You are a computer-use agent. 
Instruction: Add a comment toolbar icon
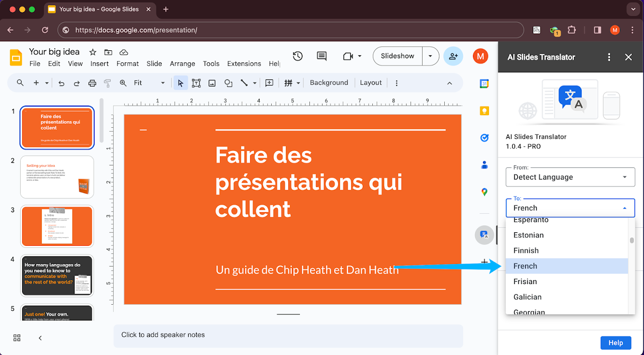pyautogui.click(x=269, y=83)
